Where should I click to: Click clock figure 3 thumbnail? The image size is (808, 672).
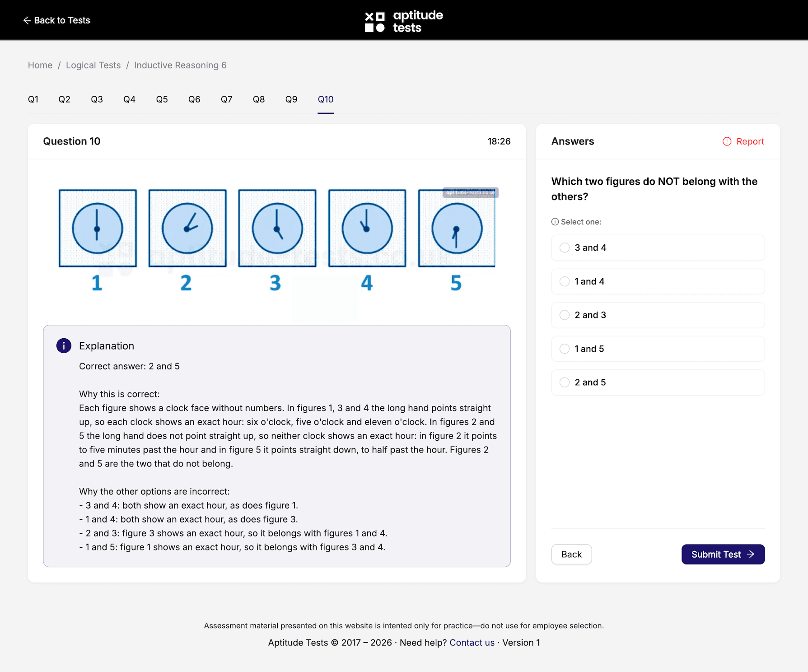click(277, 228)
